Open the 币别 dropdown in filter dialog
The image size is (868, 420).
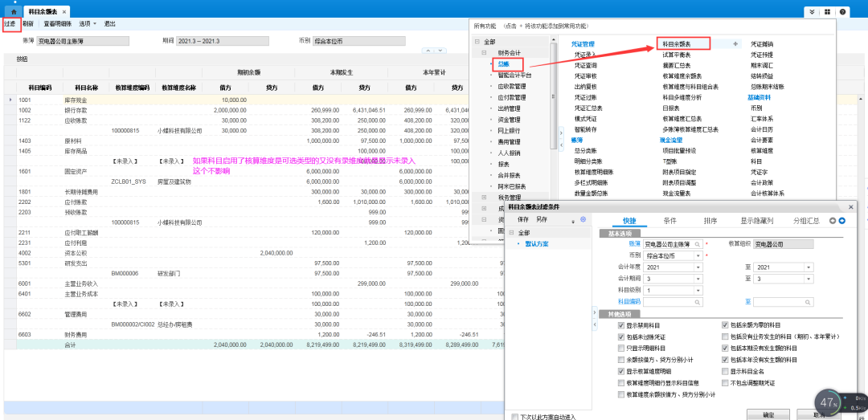[698, 255]
